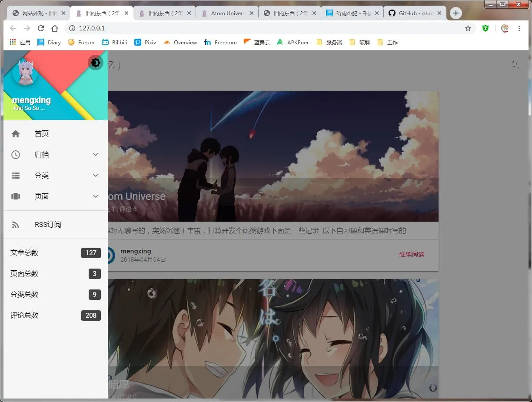Click the list icon beside 分类
The height and width of the screenshot is (402, 532).
point(16,175)
